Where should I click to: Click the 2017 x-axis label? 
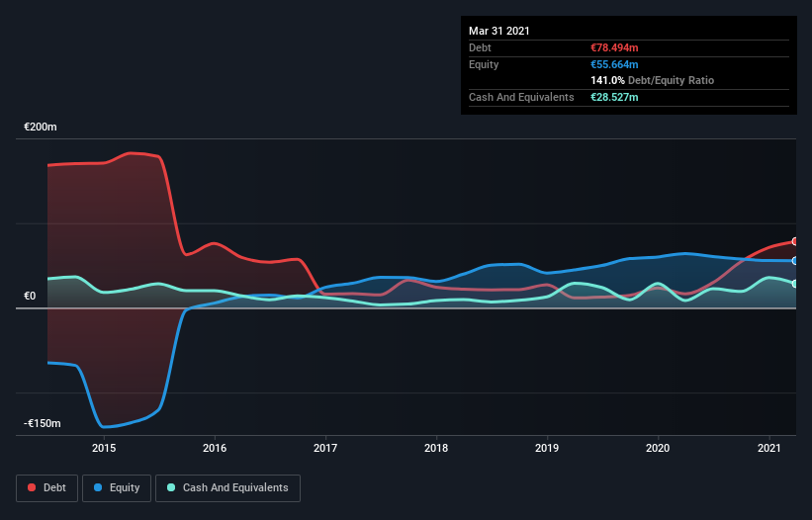click(325, 448)
